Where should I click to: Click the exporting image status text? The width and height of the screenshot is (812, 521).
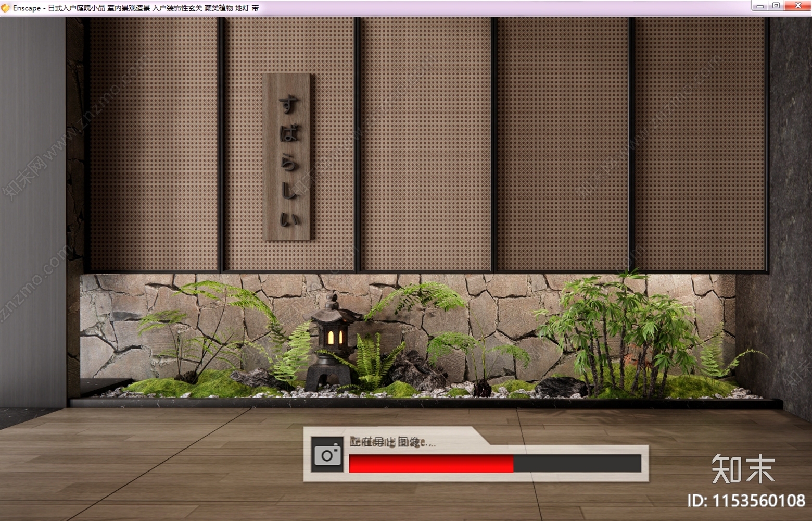point(393,442)
